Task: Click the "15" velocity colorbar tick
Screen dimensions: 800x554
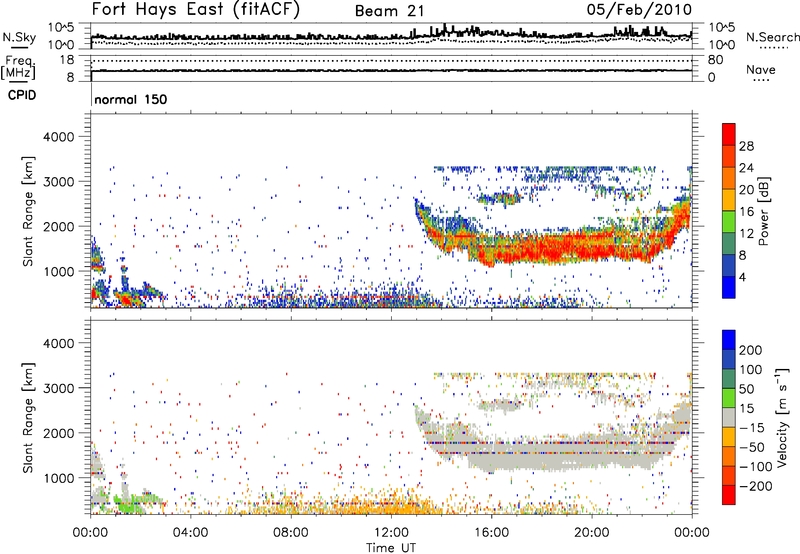Action: click(746, 409)
